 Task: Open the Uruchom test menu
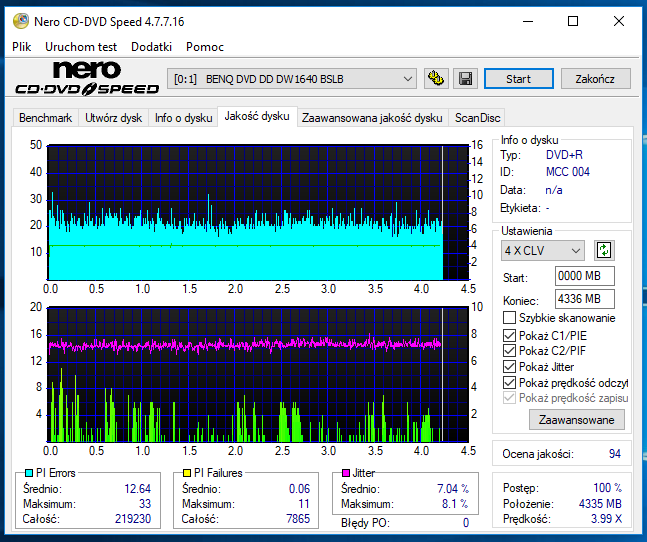tap(81, 47)
